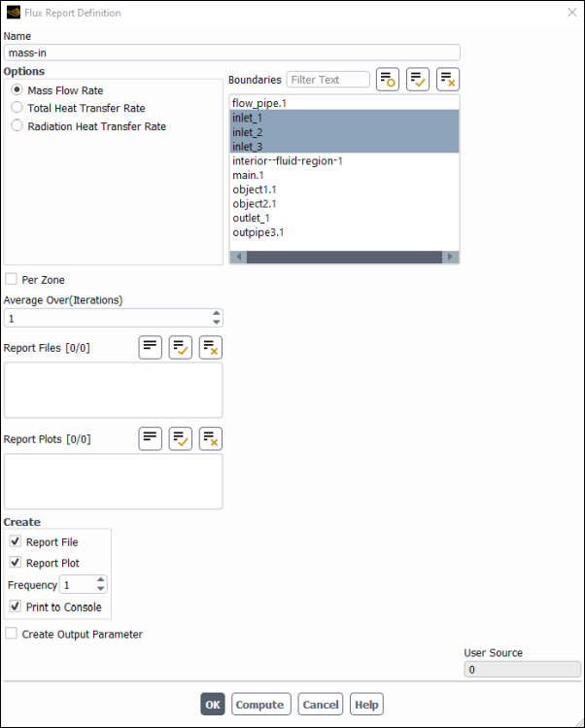The height and width of the screenshot is (728, 585).
Task: Click the Compute button
Action: [x=261, y=705]
